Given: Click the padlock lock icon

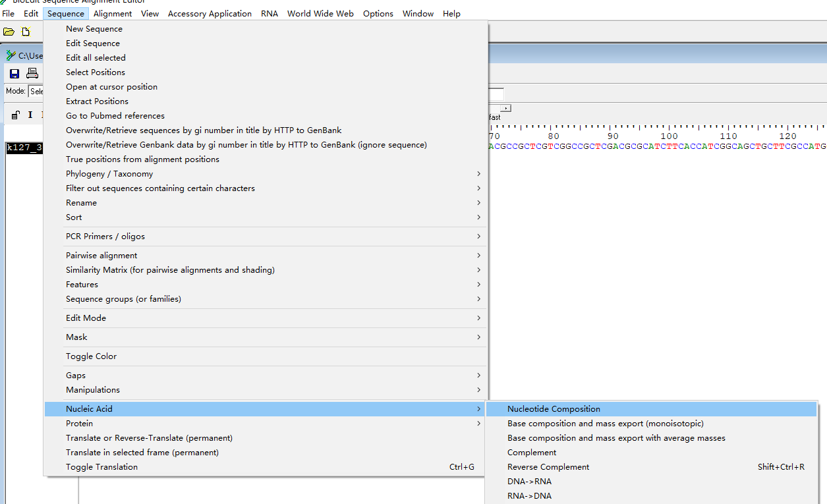Looking at the screenshot, I should (x=16, y=115).
